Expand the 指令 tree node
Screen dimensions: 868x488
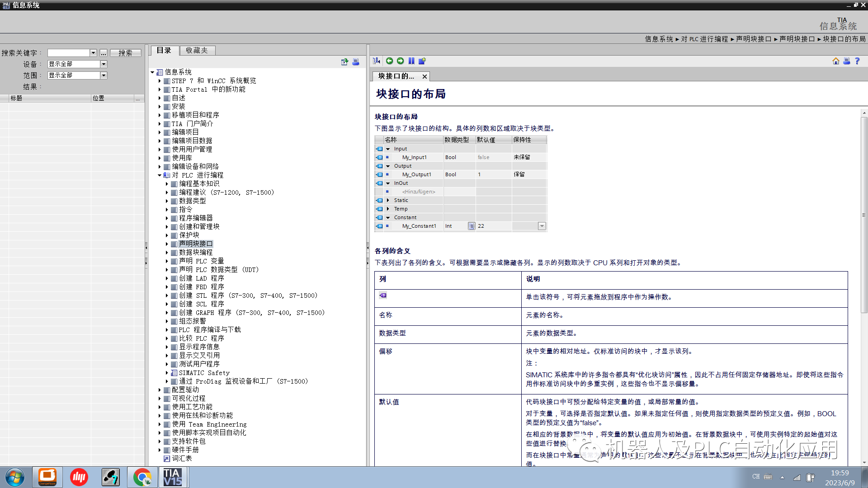click(167, 210)
